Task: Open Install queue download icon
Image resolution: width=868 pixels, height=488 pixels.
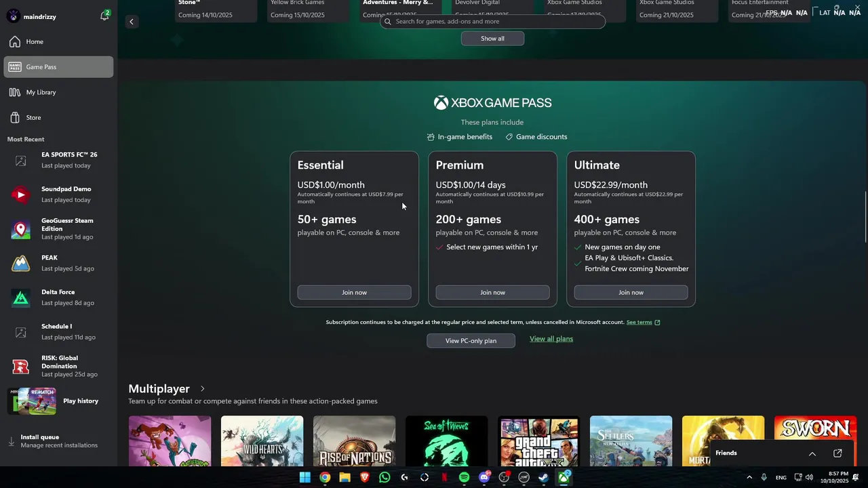Action: [x=12, y=441]
